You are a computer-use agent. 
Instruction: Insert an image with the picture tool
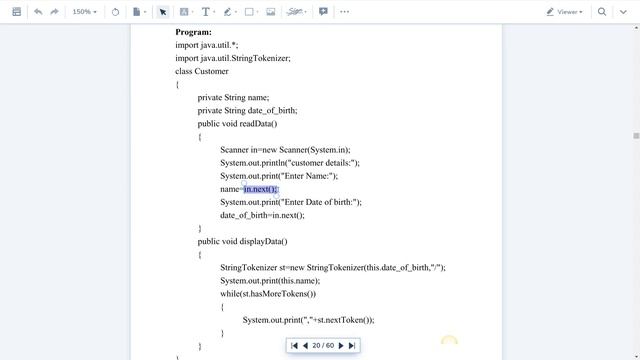271,12
